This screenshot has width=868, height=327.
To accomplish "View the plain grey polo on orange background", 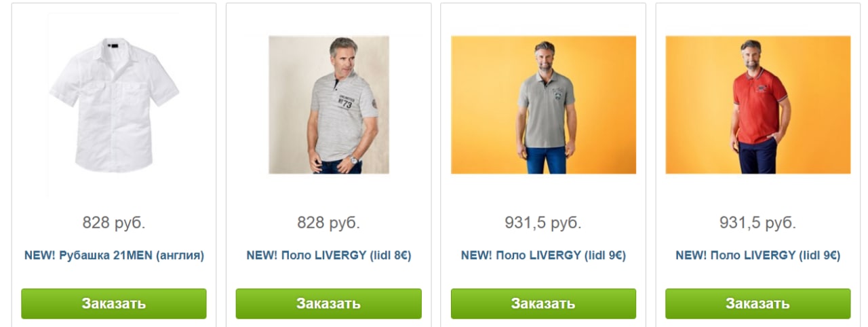I will click(543, 105).
